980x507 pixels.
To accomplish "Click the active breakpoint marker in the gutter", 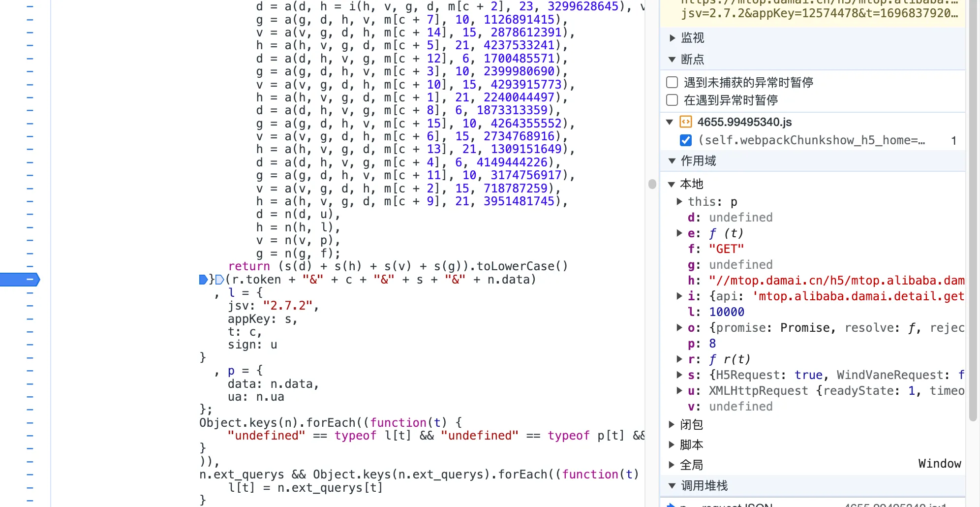I will pos(20,280).
